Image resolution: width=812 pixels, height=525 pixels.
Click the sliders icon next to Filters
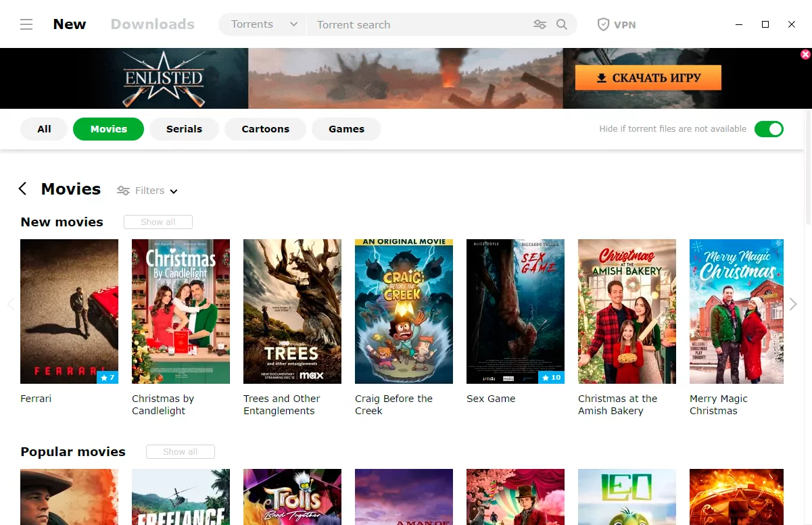pyautogui.click(x=123, y=191)
